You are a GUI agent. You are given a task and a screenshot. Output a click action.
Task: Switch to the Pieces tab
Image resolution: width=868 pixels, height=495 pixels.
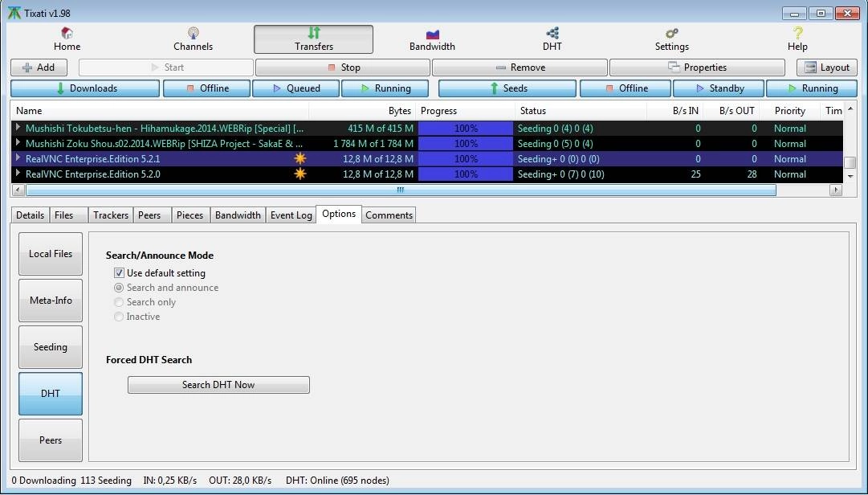pos(189,215)
